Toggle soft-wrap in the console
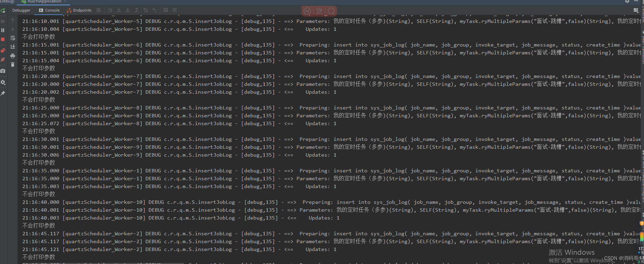644x264 pixels. click(13, 38)
